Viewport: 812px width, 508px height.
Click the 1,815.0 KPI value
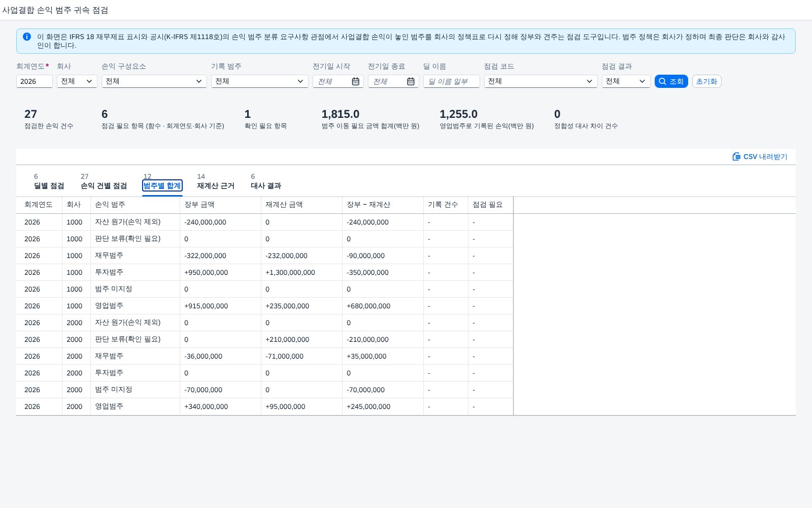341,114
